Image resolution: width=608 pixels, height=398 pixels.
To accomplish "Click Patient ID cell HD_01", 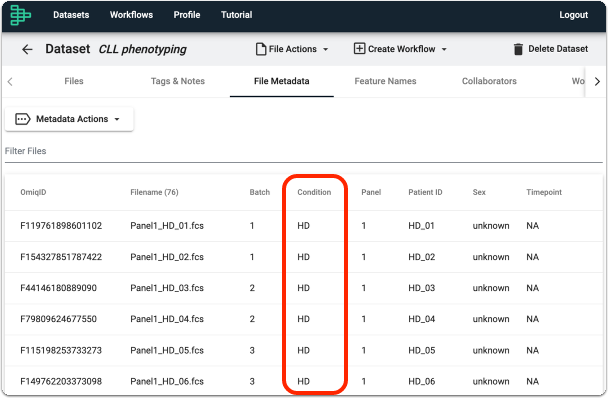I will click(x=421, y=226).
